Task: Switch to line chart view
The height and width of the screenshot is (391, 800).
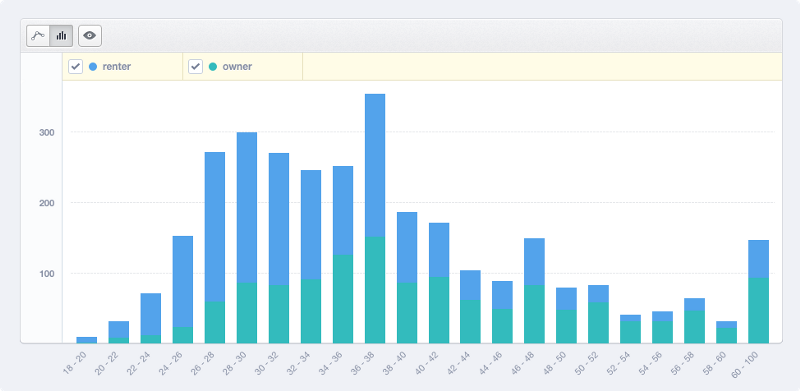Action: [x=38, y=36]
